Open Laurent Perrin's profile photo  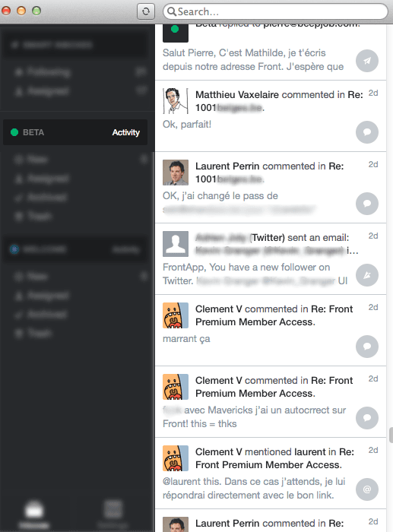(176, 173)
